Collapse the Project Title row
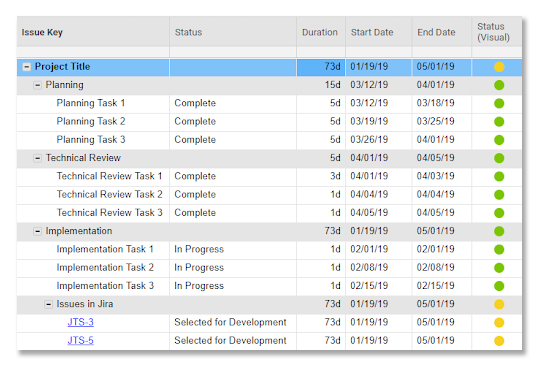540x367 pixels. point(27,67)
